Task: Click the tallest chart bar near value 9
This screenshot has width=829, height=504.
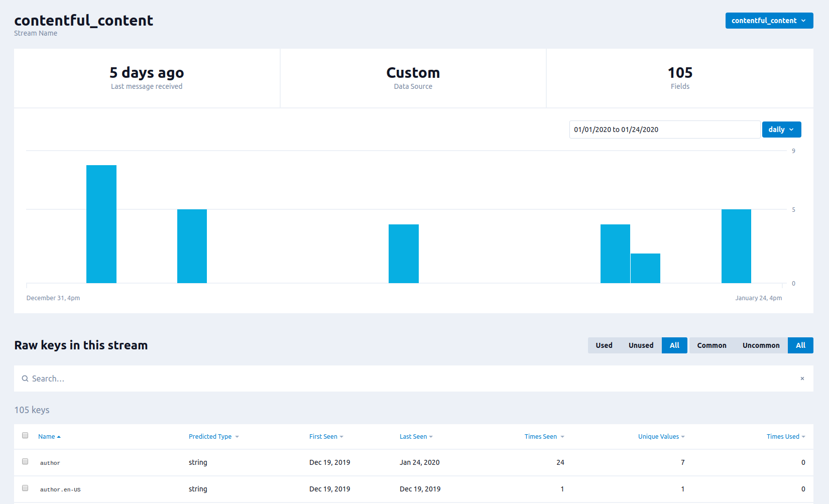Action: 101,224
